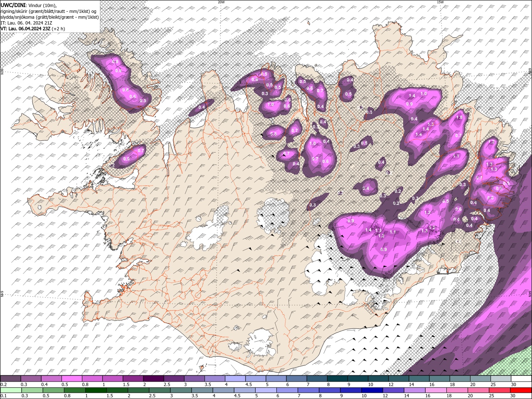Click the palest green rain swatch from 0.1 to 0.3
Viewport: 532px width, 399px height.
pos(11,390)
